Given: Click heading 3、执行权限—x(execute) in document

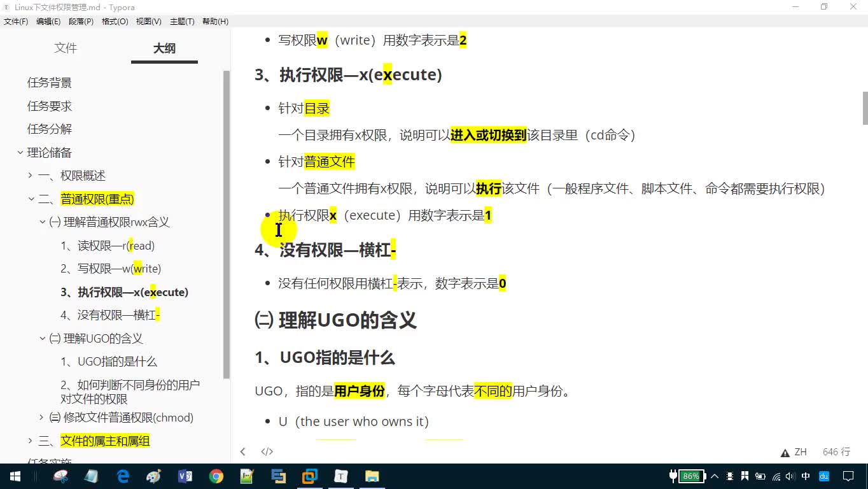Looking at the screenshot, I should 348,74.
